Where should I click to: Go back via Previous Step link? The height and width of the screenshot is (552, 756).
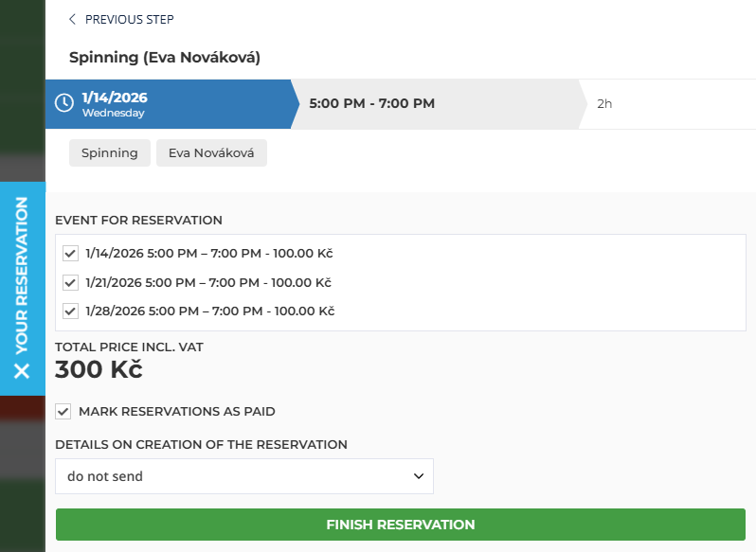[x=129, y=19]
